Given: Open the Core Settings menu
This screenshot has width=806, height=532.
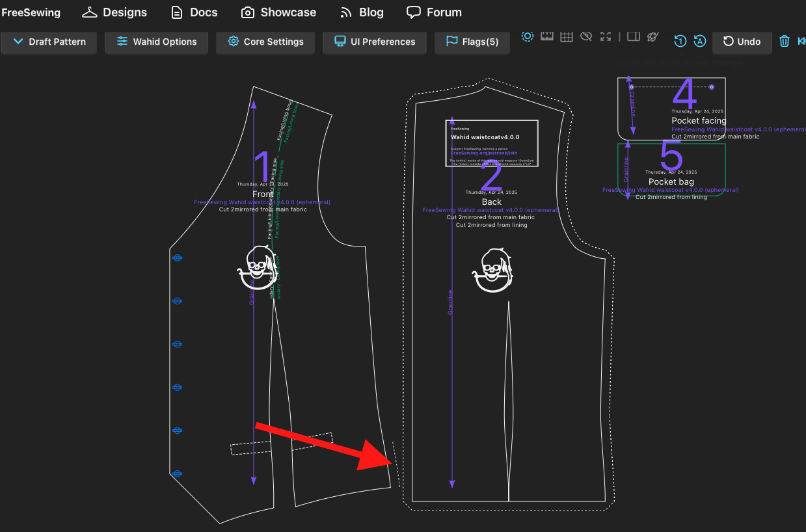Looking at the screenshot, I should click(265, 42).
